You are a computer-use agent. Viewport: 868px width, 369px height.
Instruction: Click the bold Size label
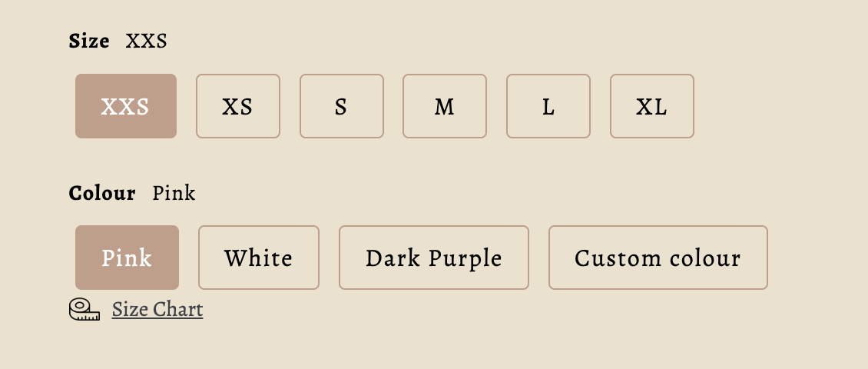(x=89, y=41)
